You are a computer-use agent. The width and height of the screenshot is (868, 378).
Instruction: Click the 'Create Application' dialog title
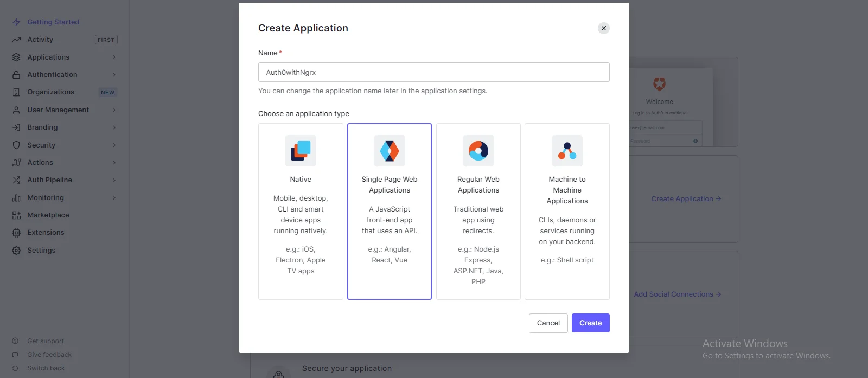click(x=303, y=28)
